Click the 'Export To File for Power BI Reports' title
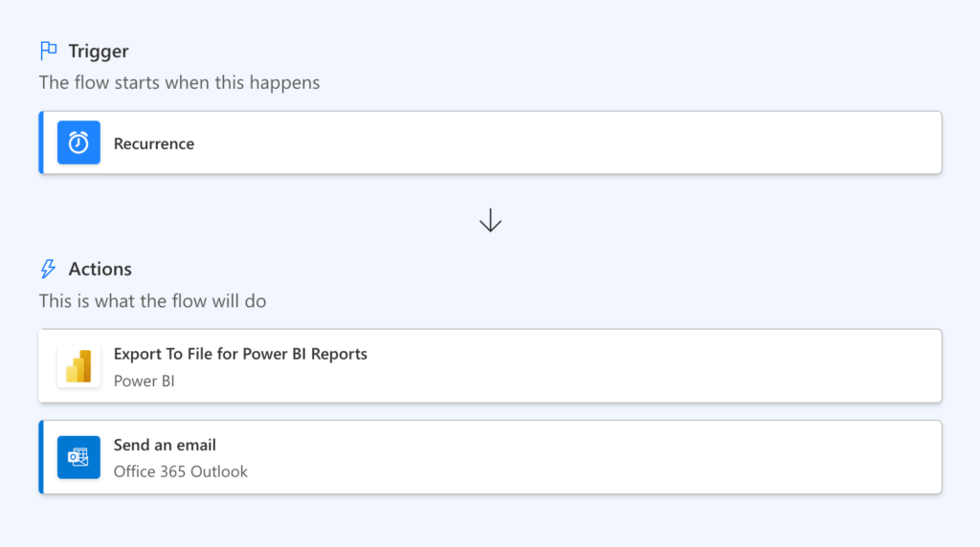 tap(240, 354)
